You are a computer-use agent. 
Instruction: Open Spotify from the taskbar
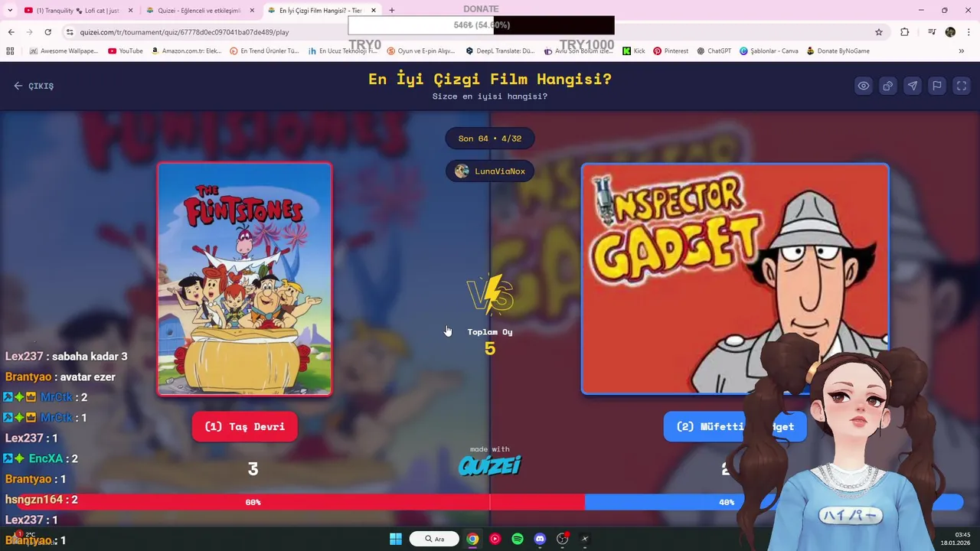[x=518, y=539]
